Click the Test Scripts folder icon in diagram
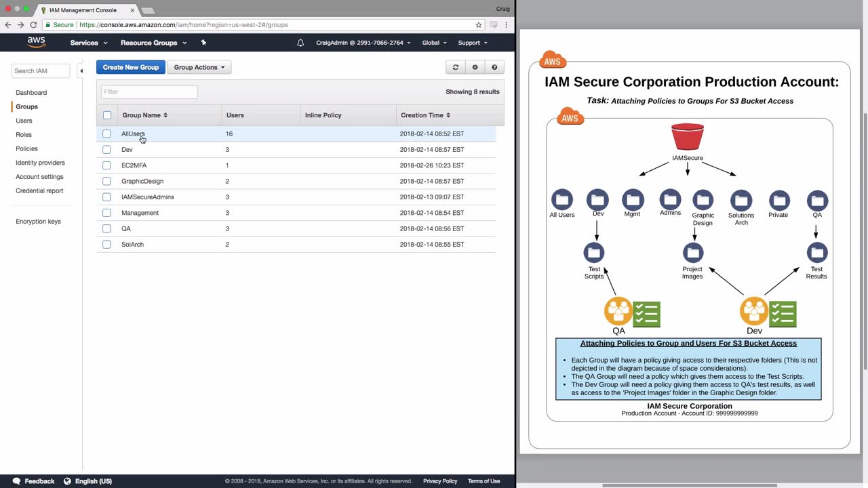The height and width of the screenshot is (488, 868). pyautogui.click(x=594, y=253)
